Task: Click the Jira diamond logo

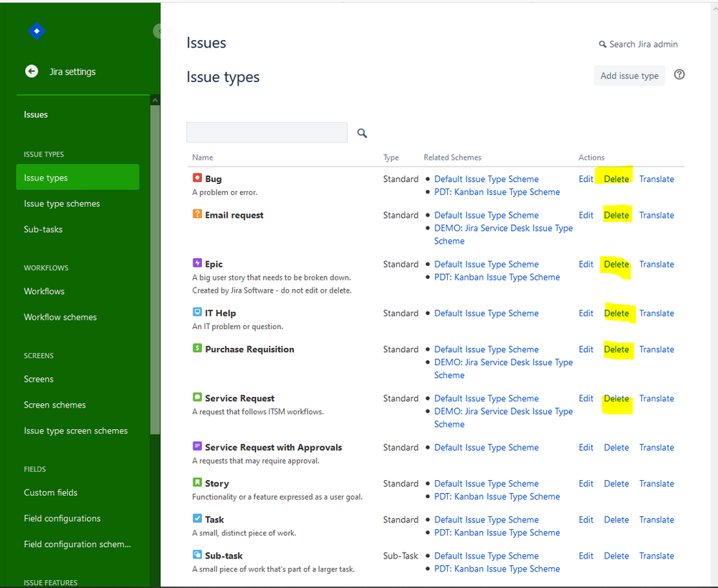Action: [x=37, y=31]
